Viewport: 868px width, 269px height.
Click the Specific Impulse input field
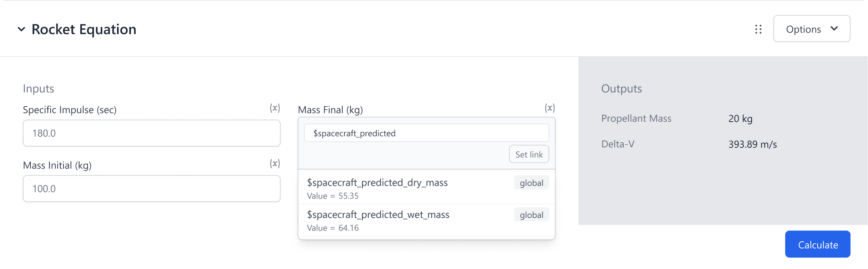pos(152,133)
